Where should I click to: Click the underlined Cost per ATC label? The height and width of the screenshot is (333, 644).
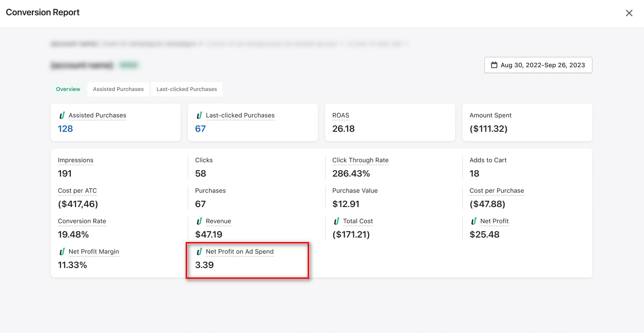77,190
